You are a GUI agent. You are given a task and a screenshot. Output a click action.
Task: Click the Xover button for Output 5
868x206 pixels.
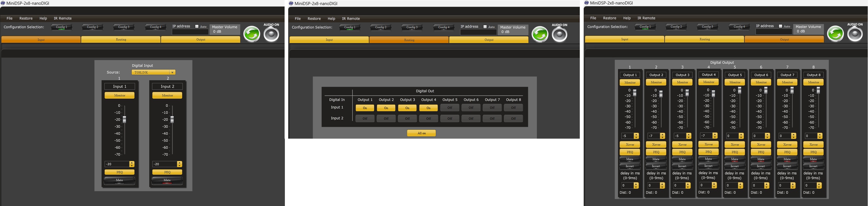point(735,145)
